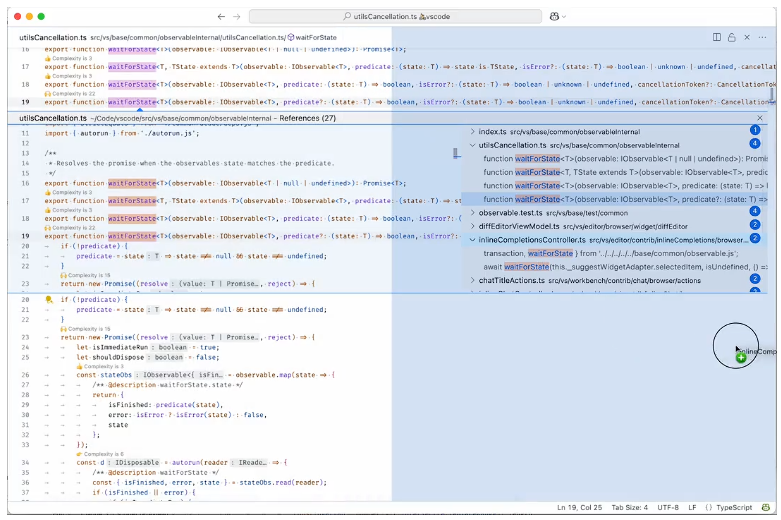Click the split editor icon
The height and width of the screenshot is (520, 781).
point(717,37)
